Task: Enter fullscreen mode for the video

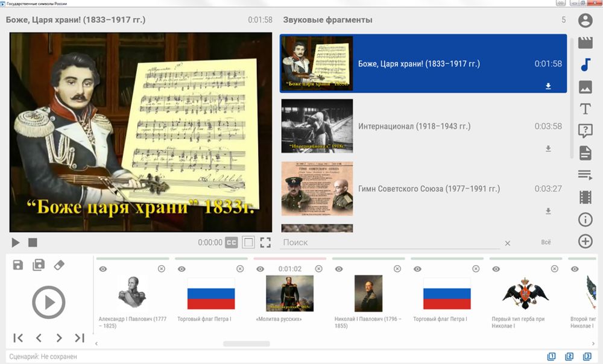Action: coord(265,243)
